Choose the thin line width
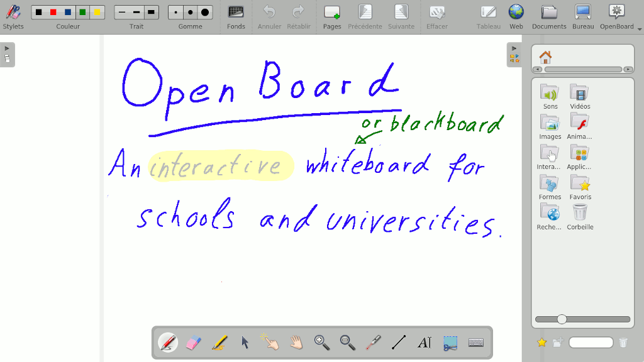The height and width of the screenshot is (362, 644). (x=121, y=13)
